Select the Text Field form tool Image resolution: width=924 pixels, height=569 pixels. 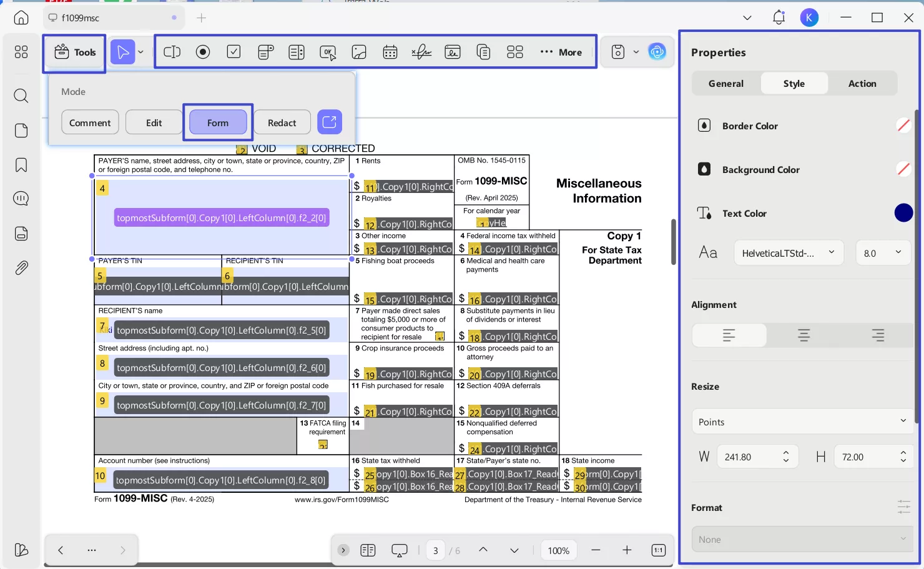point(172,52)
